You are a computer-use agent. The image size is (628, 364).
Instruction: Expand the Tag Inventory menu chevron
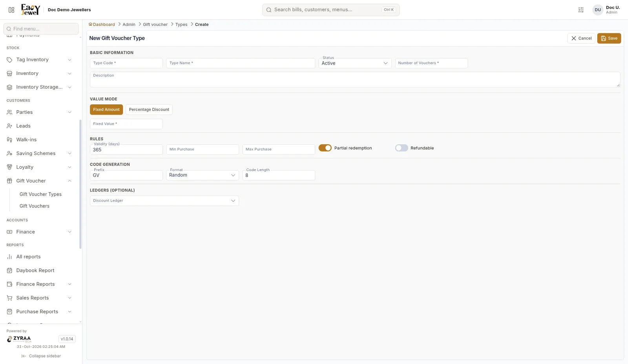point(70,60)
